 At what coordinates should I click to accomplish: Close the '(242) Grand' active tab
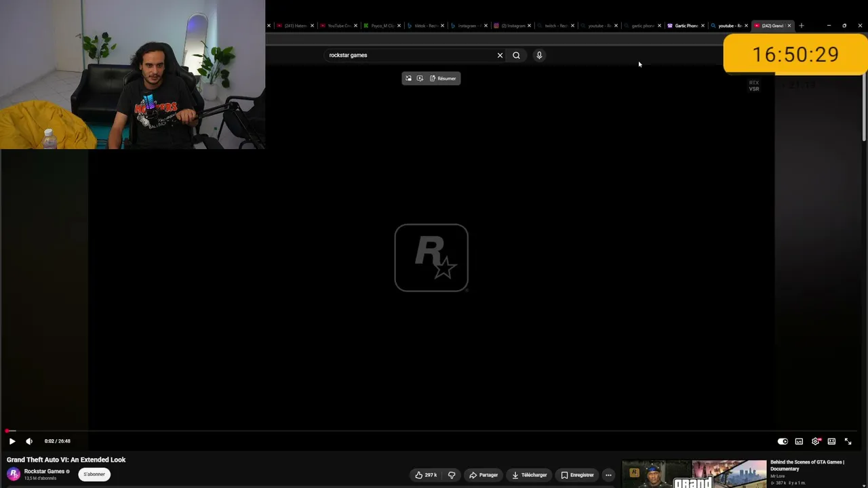789,26
